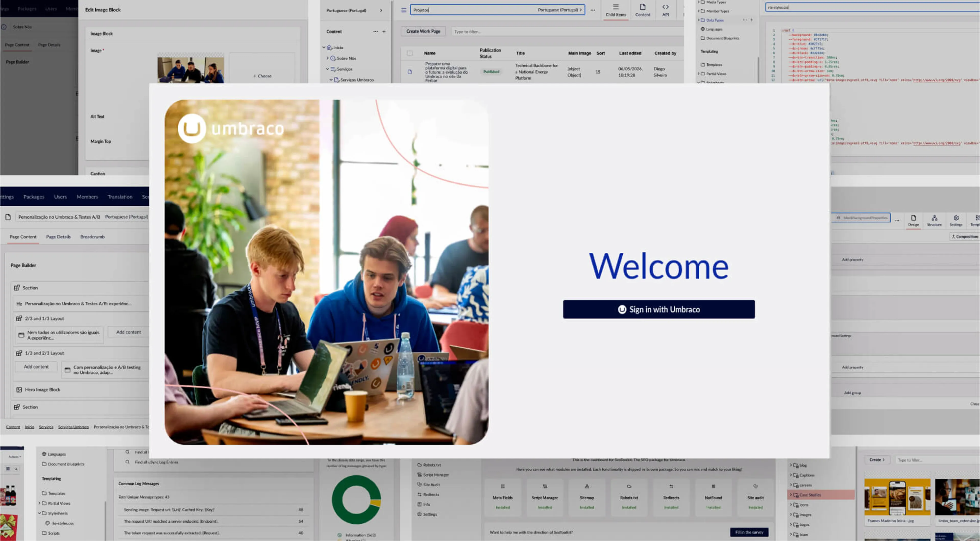Click the three-dots icon in the Content tree header
This screenshot has width=980, height=541.
pyautogui.click(x=375, y=31)
